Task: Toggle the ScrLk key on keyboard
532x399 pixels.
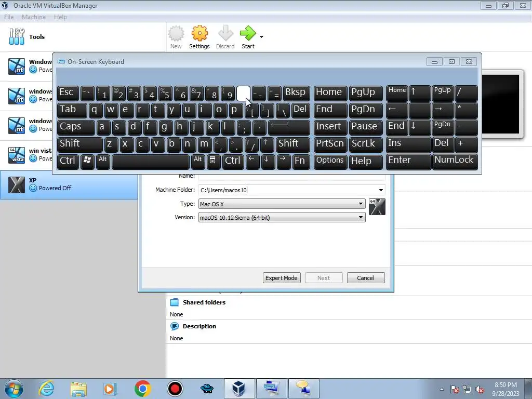Action: click(365, 144)
